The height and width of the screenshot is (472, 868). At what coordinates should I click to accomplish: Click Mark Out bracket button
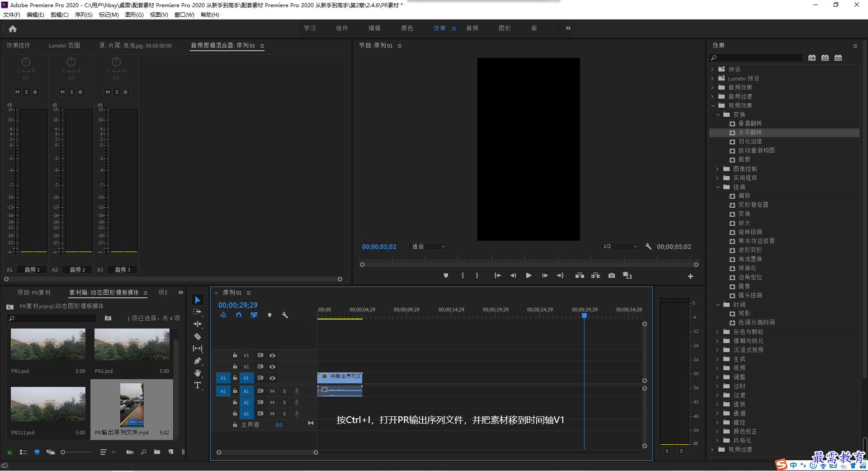click(477, 276)
